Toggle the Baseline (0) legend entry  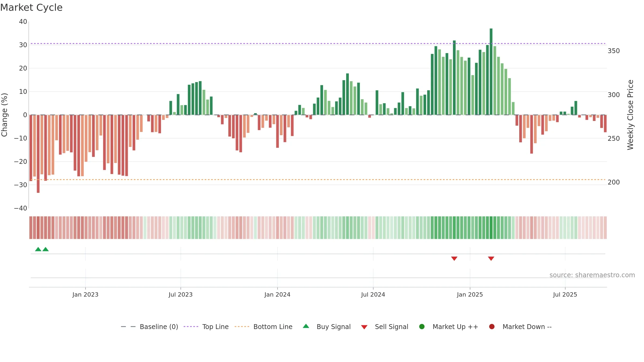tap(149, 327)
